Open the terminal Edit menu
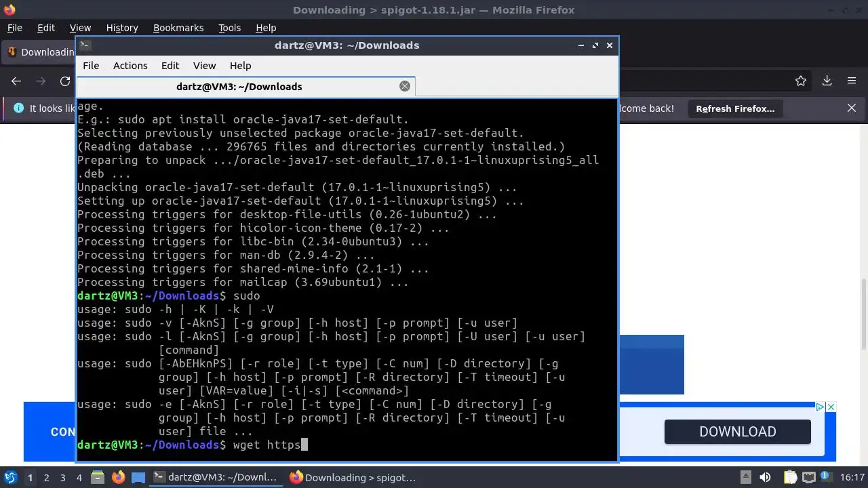Image resolution: width=868 pixels, height=488 pixels. [x=170, y=66]
